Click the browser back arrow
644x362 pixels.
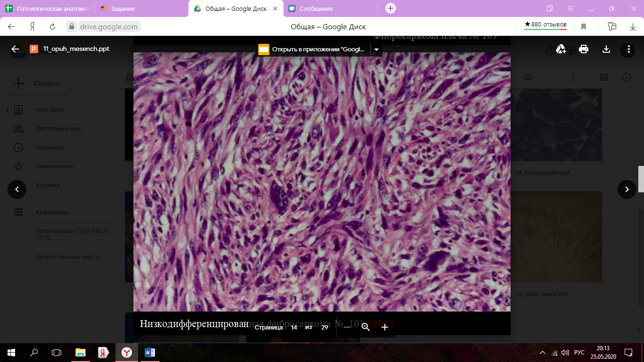point(12,27)
